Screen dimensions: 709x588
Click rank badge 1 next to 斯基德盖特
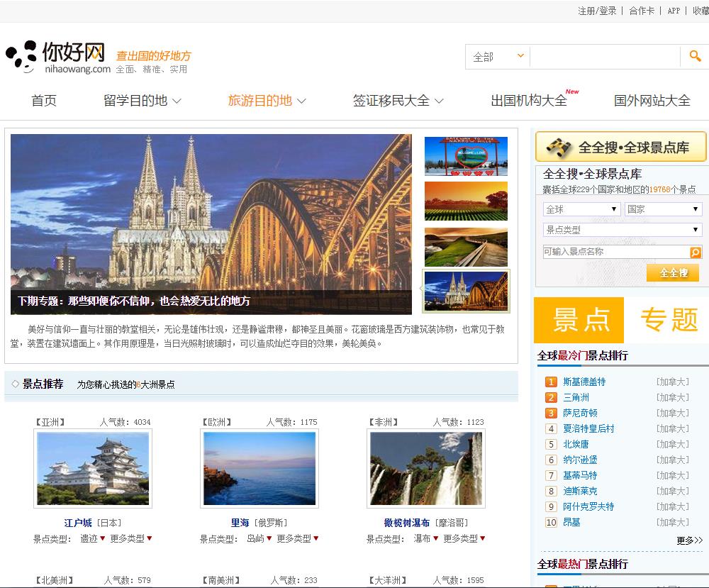551,382
